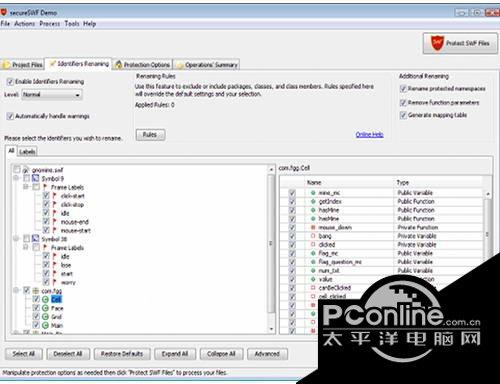
Task: Select the Cell class in tree
Action: [x=56, y=299]
